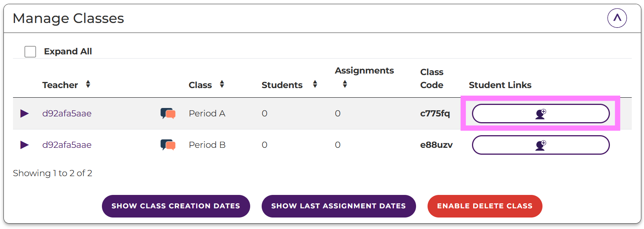
Task: Click the add student icon for Period B
Action: 540,145
